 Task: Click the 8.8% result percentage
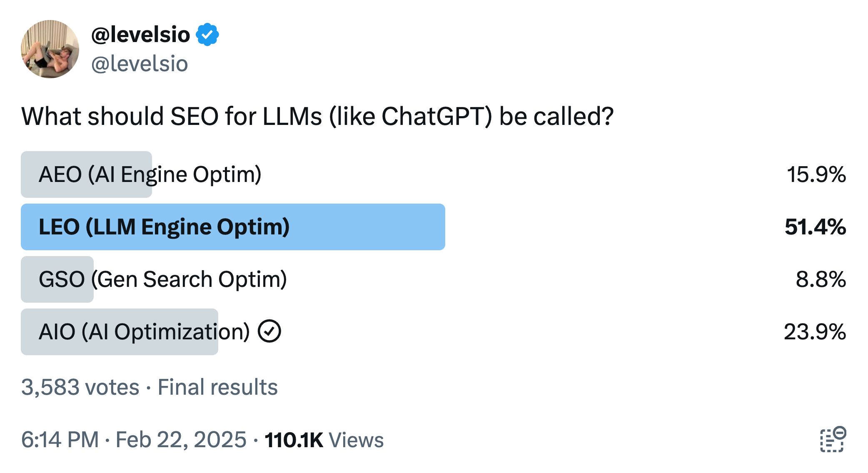[x=820, y=279]
